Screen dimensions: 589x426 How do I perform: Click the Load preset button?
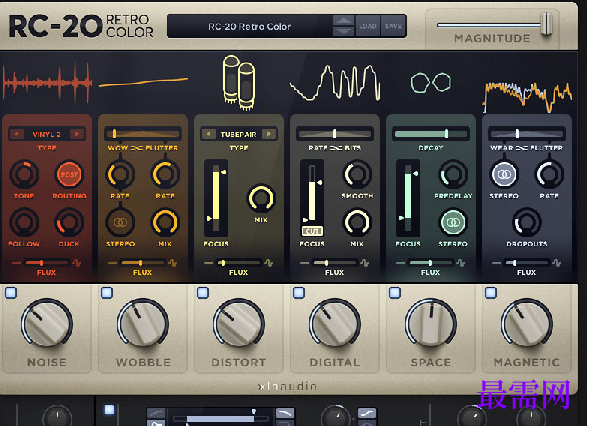pyautogui.click(x=368, y=26)
